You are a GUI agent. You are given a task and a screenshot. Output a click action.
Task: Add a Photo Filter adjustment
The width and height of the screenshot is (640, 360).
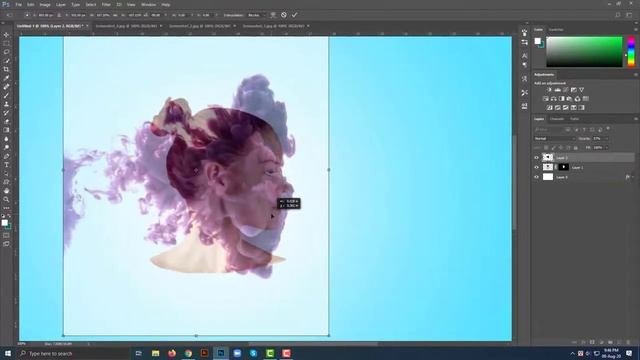[569, 99]
